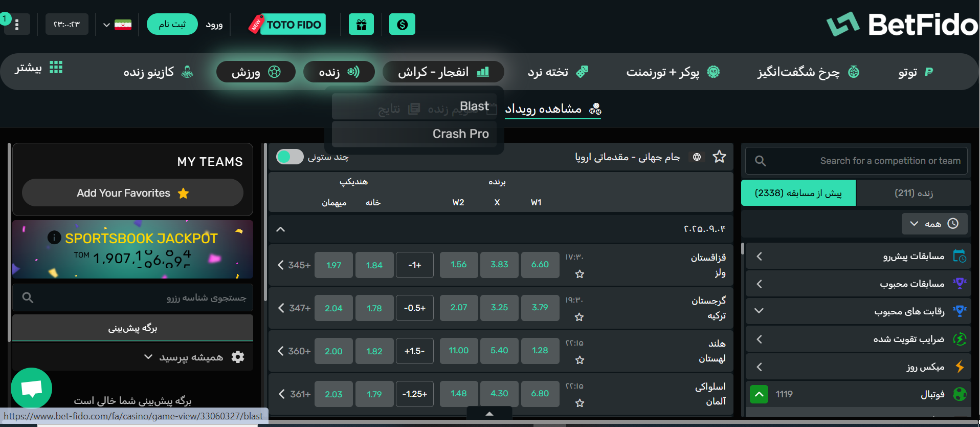Screen dimensions: 980x427
Task: Open the همه time filter dropdown
Action: 934,224
